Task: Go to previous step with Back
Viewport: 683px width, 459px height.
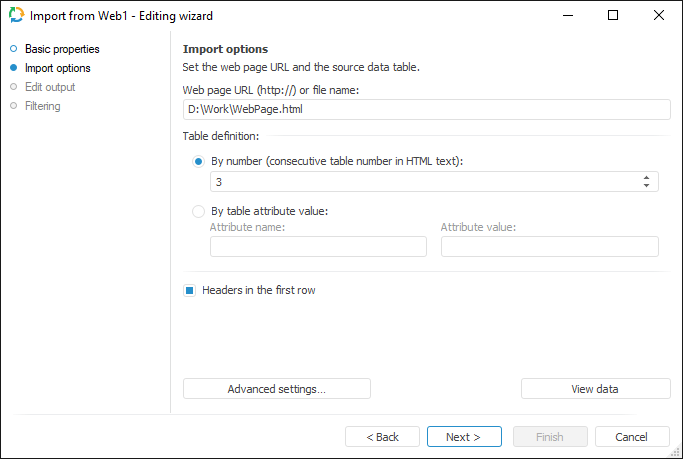Action: tap(382, 437)
